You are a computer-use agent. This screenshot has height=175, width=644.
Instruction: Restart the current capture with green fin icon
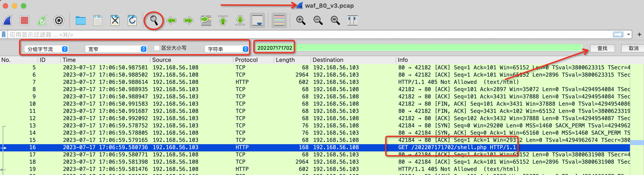42,20
